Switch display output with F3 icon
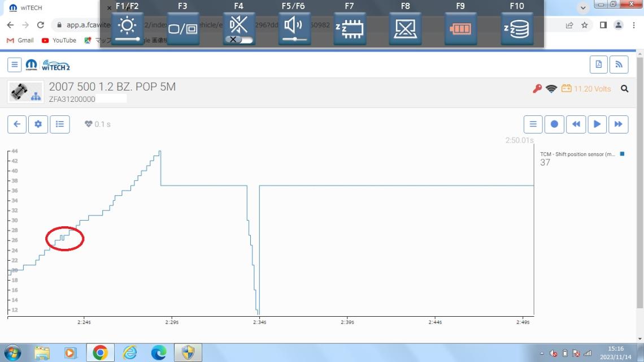 pyautogui.click(x=183, y=28)
